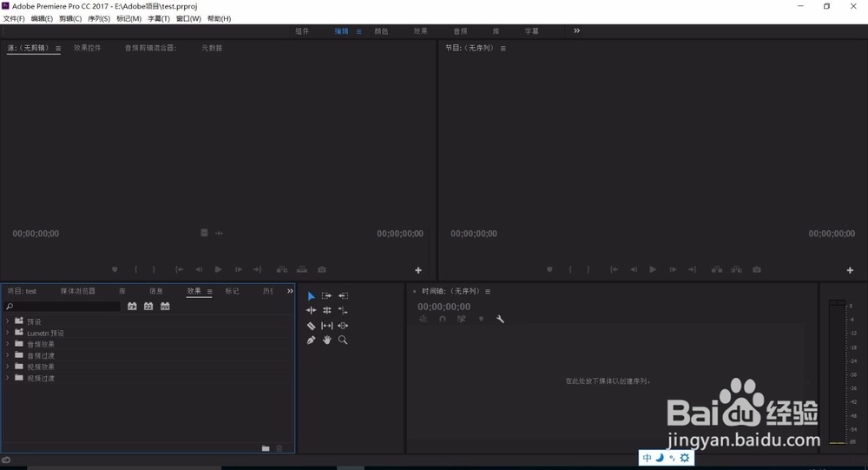Switch to 项目: test tab
This screenshot has height=470, width=868.
(22, 291)
